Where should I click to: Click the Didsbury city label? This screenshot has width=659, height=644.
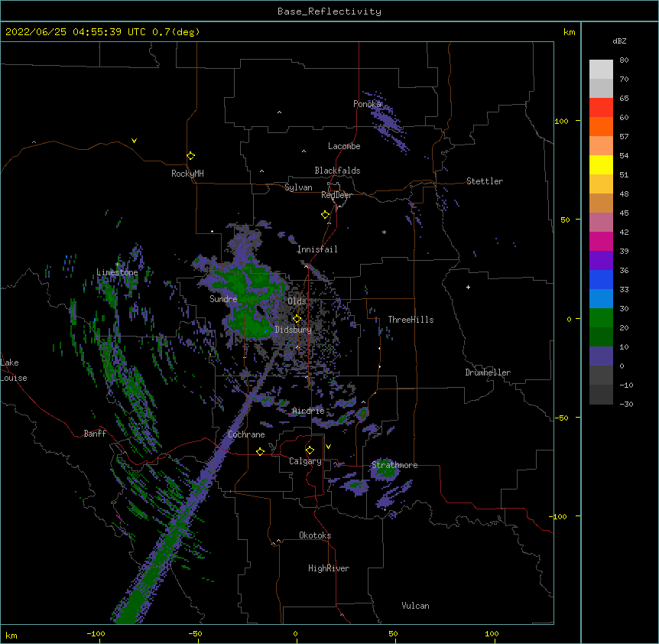pos(294,330)
